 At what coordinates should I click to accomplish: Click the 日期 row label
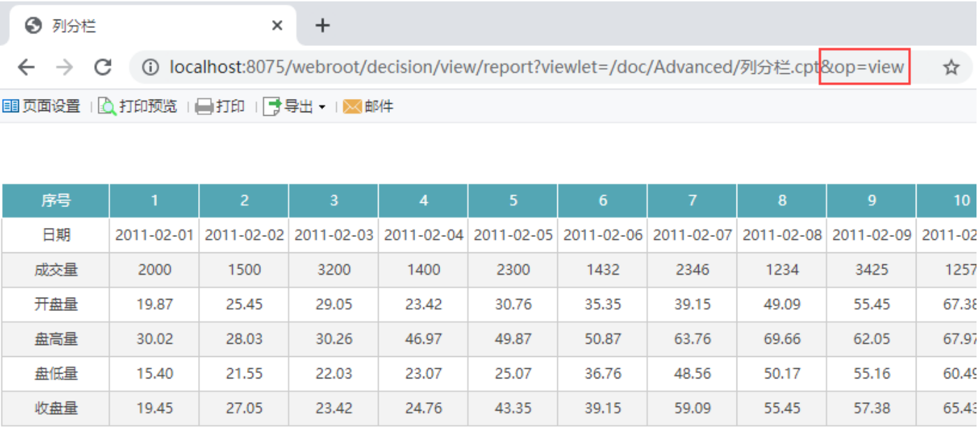(56, 235)
